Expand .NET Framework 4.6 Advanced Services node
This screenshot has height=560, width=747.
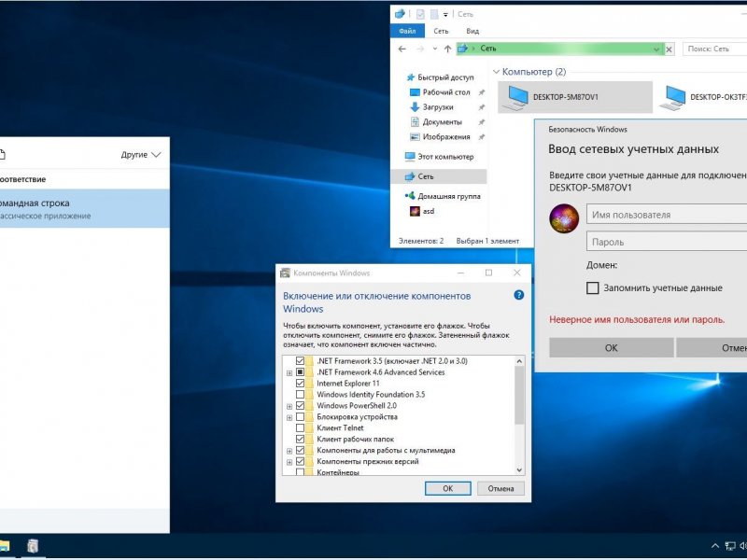[x=289, y=372]
